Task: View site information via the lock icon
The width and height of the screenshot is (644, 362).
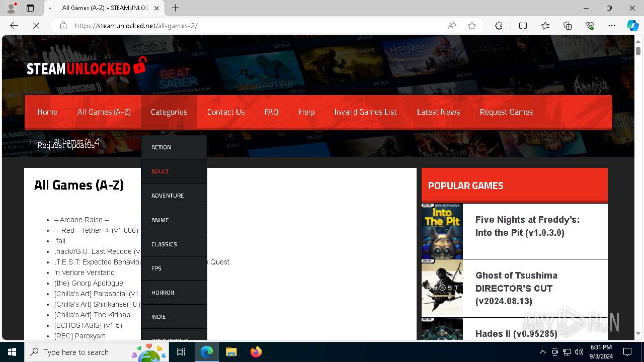Action: [x=63, y=26]
